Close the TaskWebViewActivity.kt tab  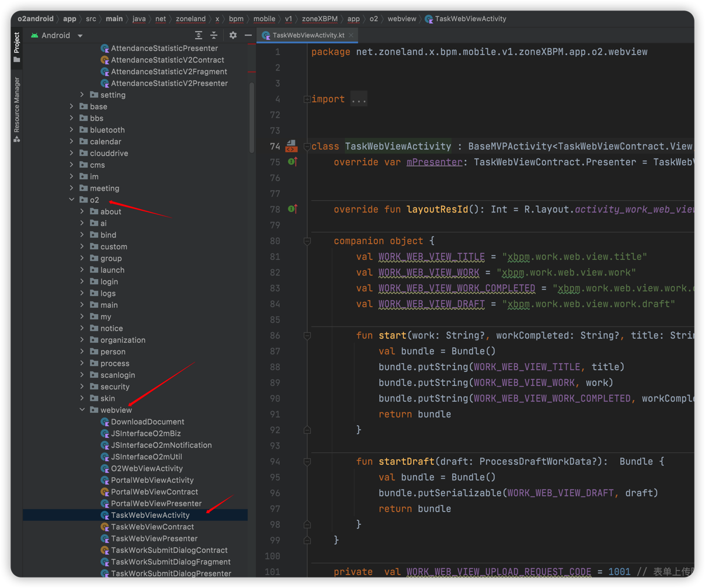351,36
